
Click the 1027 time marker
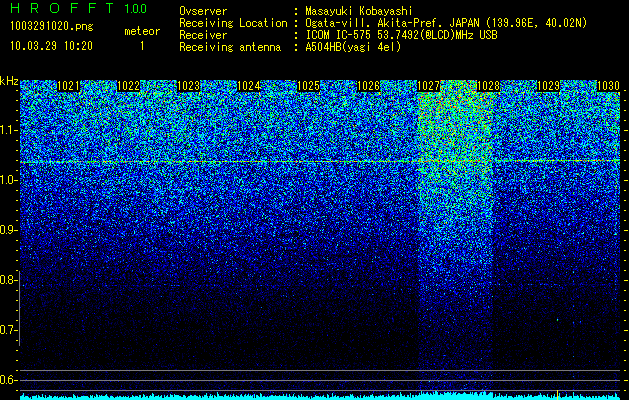(x=428, y=86)
